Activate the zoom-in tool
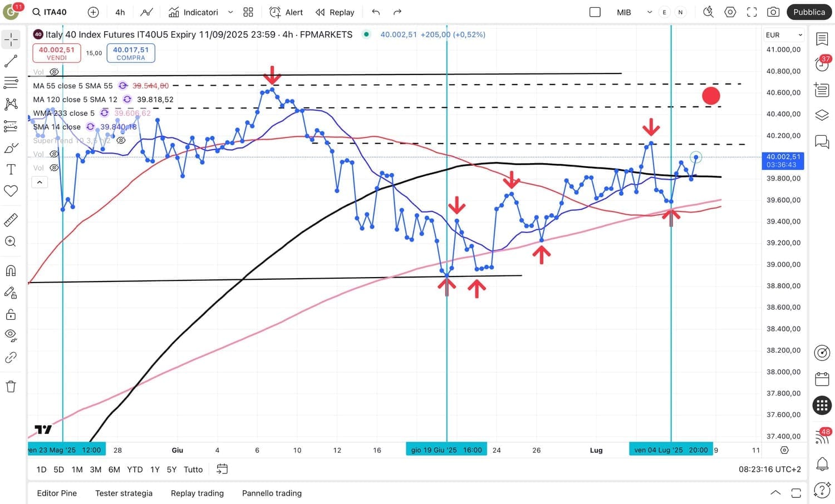This screenshot has height=504, width=835. point(11,241)
